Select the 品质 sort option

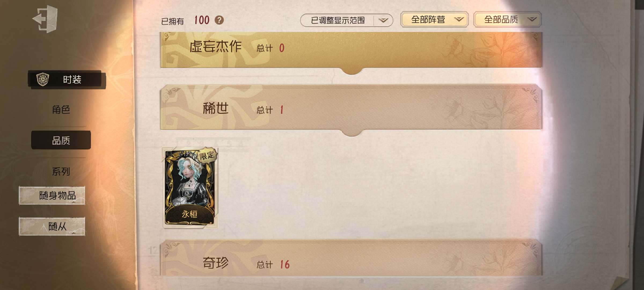[61, 140]
